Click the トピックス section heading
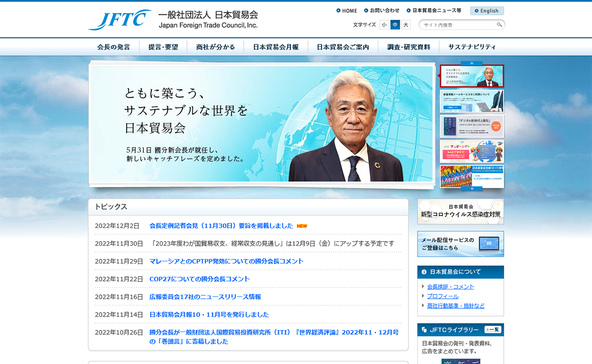The image size is (592, 364). point(111,207)
